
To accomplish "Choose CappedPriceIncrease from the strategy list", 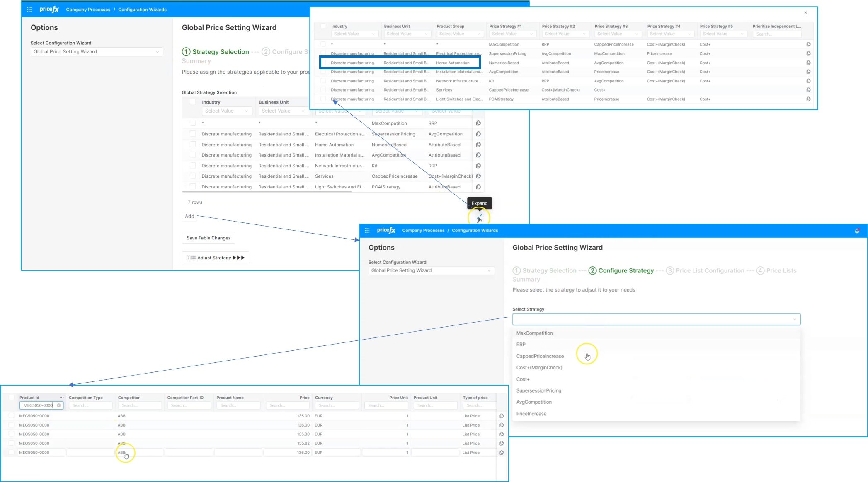I will (656, 356).
